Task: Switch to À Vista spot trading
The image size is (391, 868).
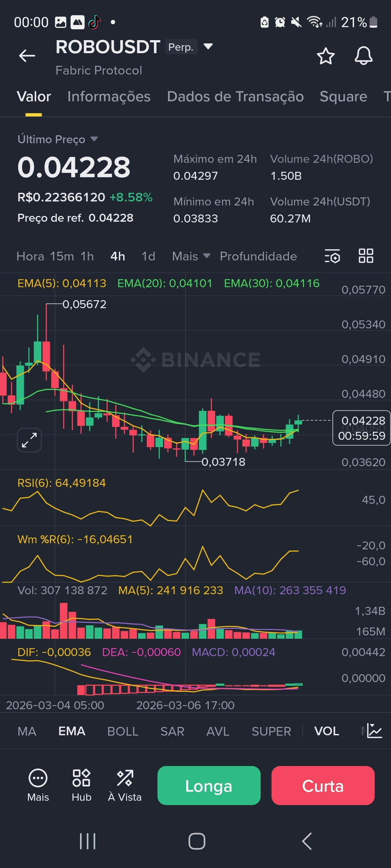Action: [125, 785]
